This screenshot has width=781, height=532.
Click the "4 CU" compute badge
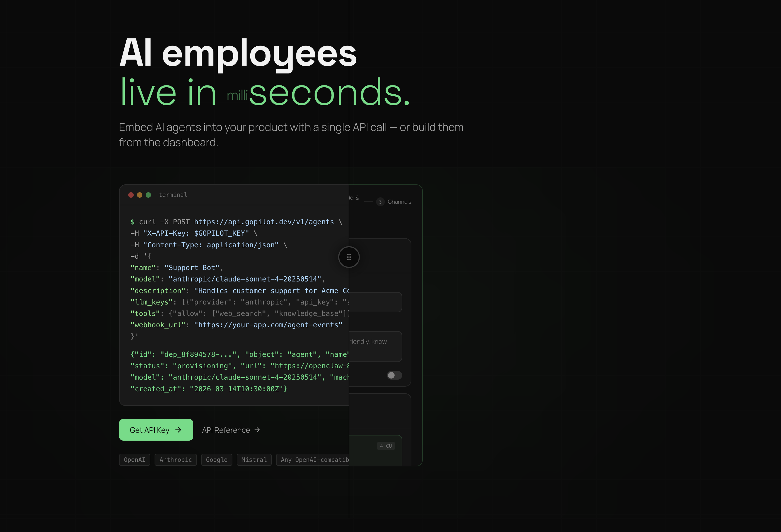pos(386,446)
